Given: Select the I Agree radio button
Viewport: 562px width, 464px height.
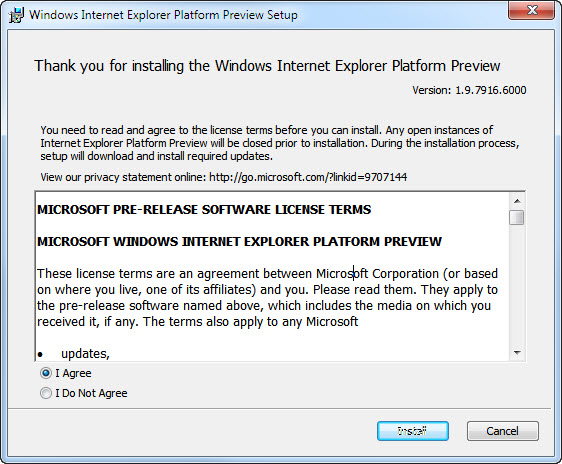Looking at the screenshot, I should point(46,373).
